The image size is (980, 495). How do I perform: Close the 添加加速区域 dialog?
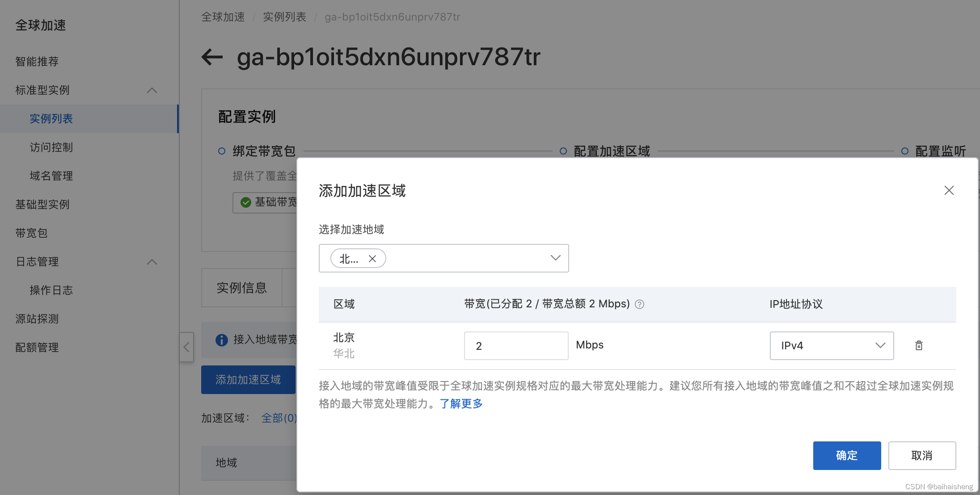(949, 190)
